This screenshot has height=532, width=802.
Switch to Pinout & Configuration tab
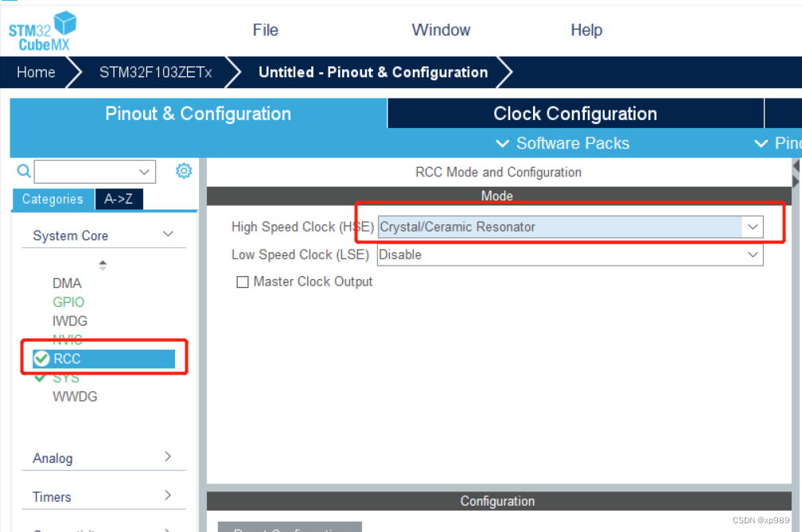[x=198, y=114]
